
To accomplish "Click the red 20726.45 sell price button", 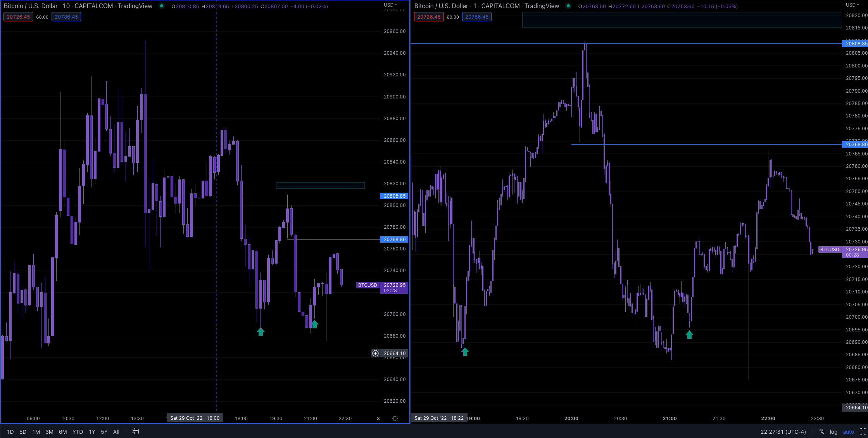I will (18, 17).
